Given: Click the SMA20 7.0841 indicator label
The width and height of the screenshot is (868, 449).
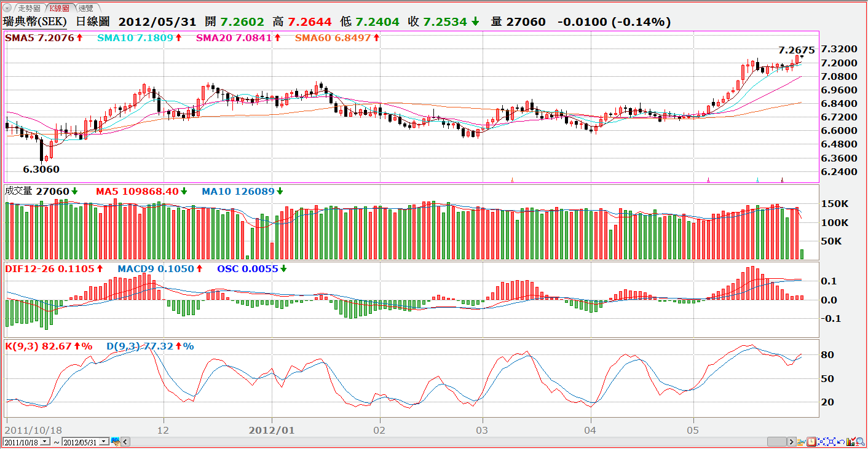Looking at the screenshot, I should (238, 37).
